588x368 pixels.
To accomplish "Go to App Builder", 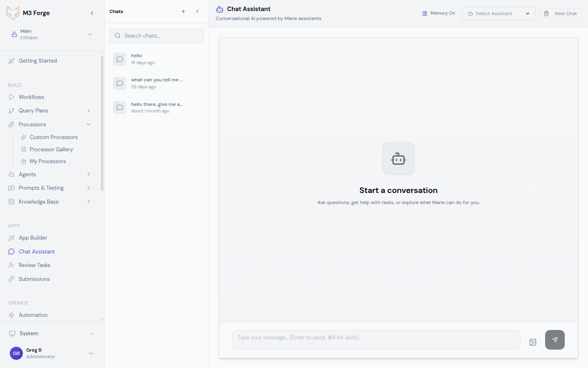I will (x=33, y=238).
